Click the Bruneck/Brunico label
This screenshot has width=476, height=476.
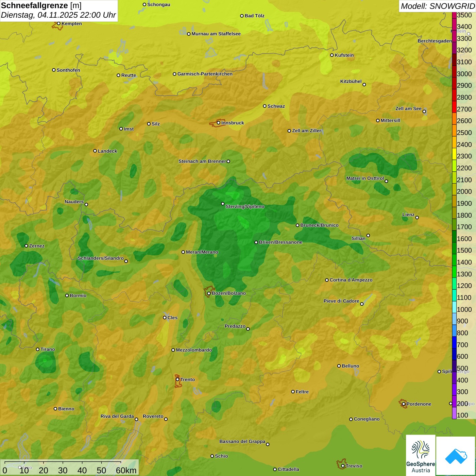319,225
